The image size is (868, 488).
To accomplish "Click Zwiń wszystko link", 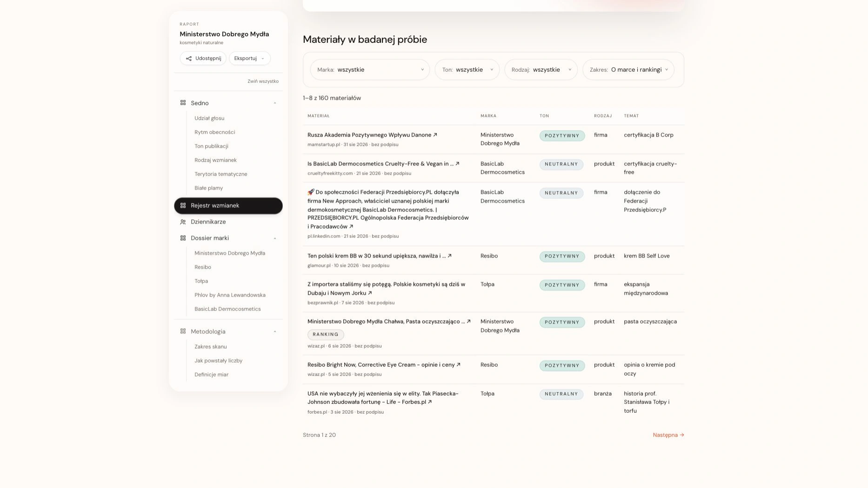I will (x=263, y=81).
